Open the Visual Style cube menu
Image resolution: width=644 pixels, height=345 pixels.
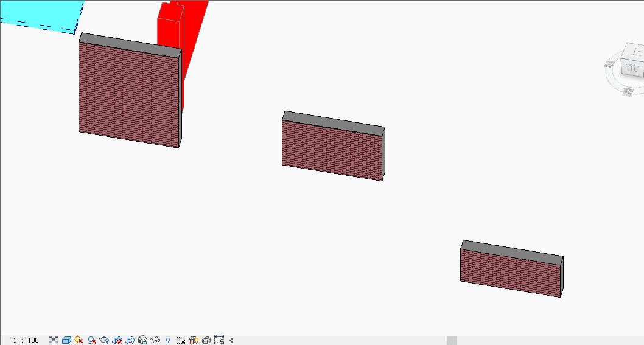[x=66, y=340]
